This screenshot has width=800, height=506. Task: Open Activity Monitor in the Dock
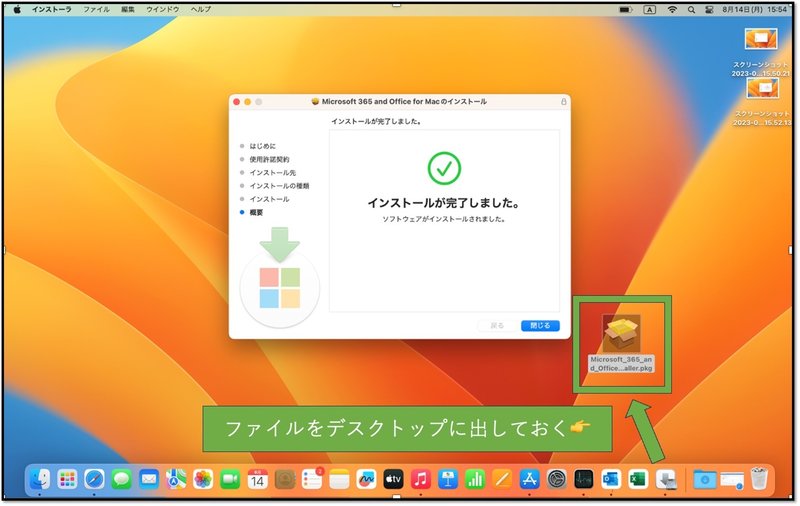coord(584,479)
